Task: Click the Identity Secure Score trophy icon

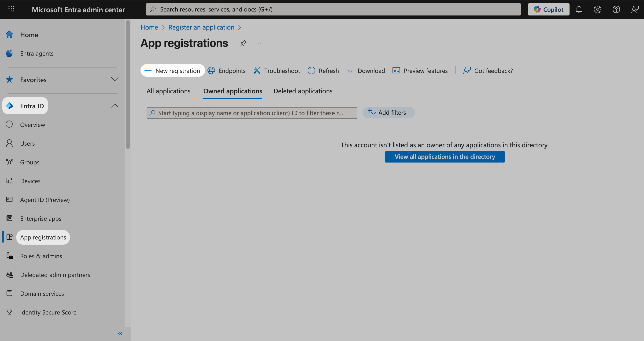Action: tap(9, 312)
